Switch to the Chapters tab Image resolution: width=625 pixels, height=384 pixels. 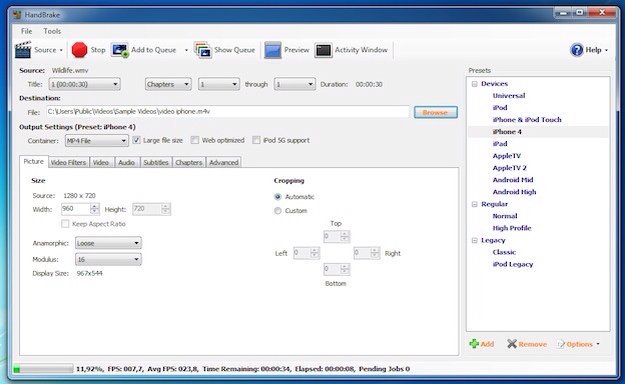(x=189, y=162)
